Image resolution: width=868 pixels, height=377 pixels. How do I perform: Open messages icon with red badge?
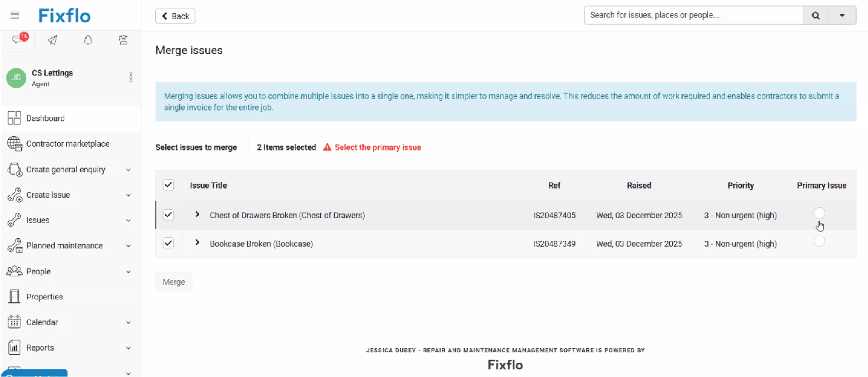[17, 40]
